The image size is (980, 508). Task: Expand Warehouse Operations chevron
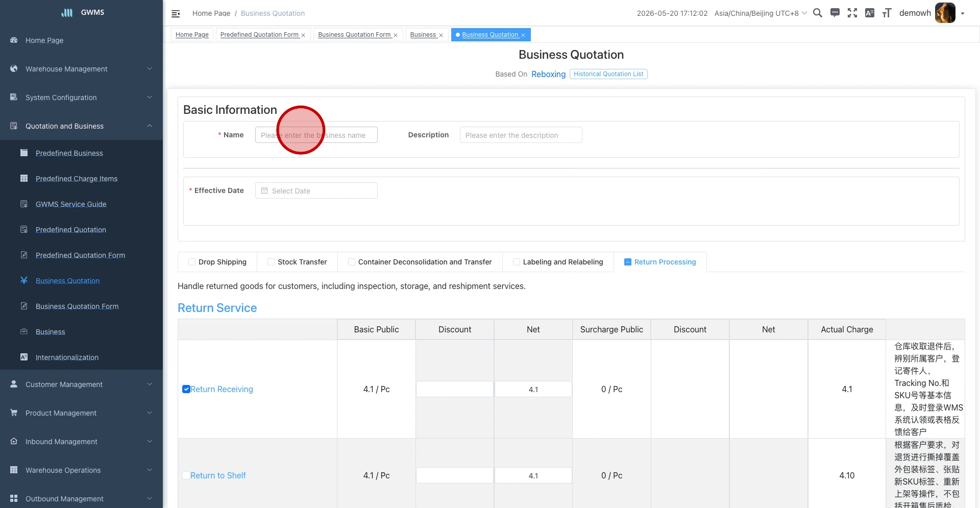point(150,470)
